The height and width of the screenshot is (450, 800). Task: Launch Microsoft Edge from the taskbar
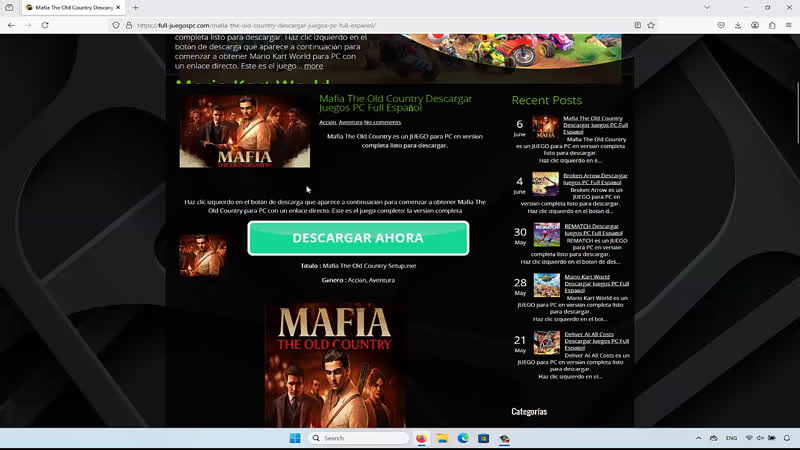[x=463, y=438]
